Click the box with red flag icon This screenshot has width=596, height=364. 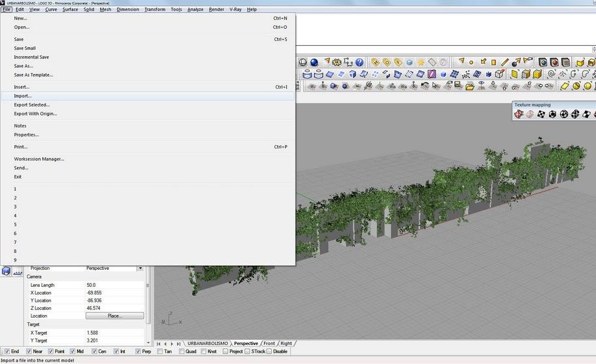click(499, 74)
